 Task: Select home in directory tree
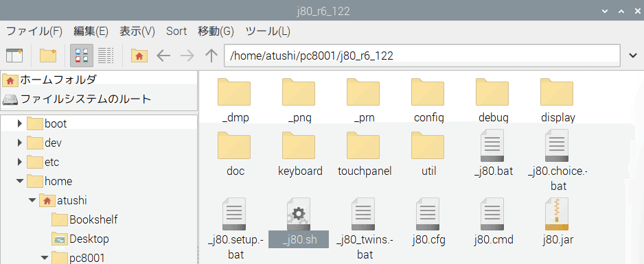(58, 181)
